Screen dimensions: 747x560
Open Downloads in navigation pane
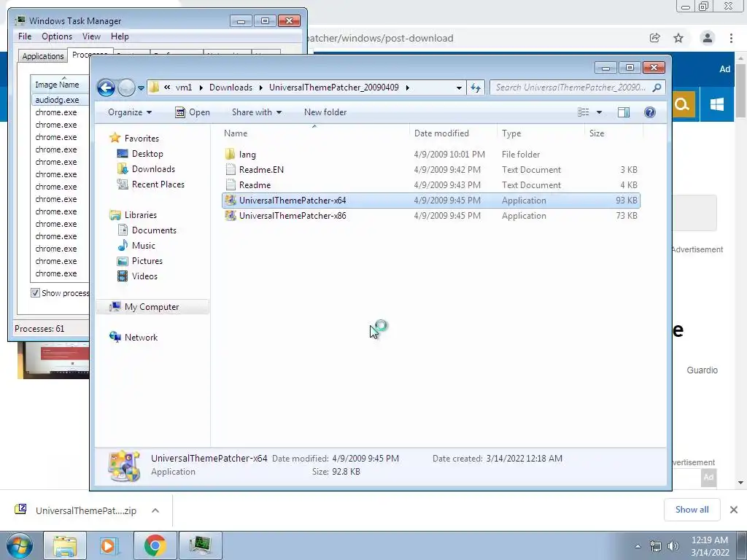[x=146, y=169]
